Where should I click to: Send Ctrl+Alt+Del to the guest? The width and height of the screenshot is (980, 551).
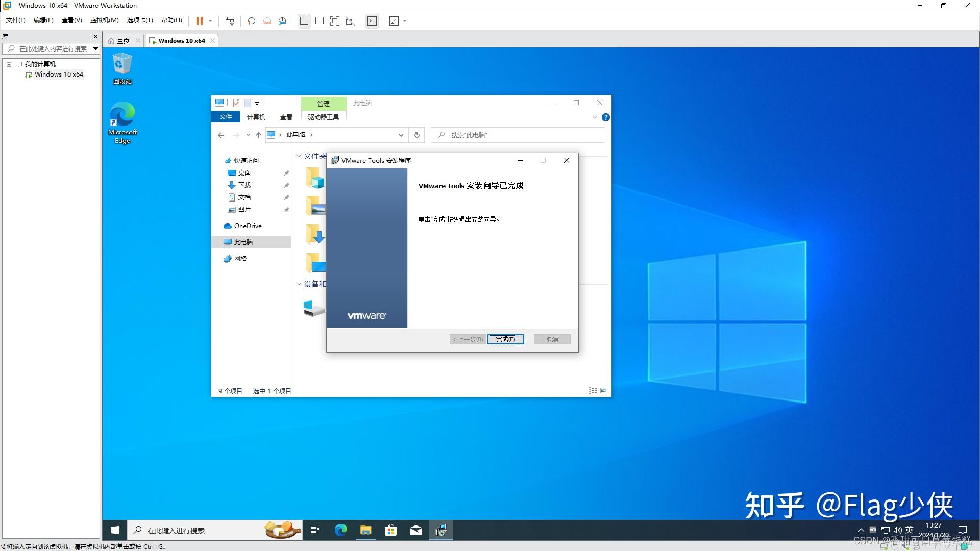tap(230, 21)
